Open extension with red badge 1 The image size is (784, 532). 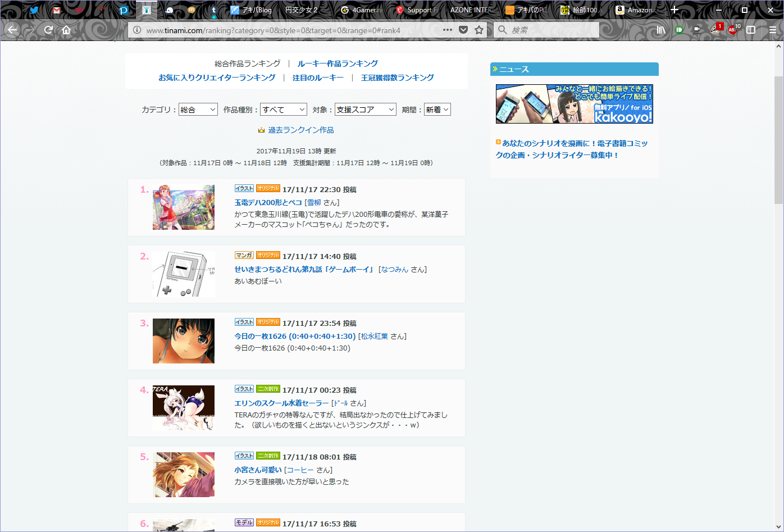(715, 29)
